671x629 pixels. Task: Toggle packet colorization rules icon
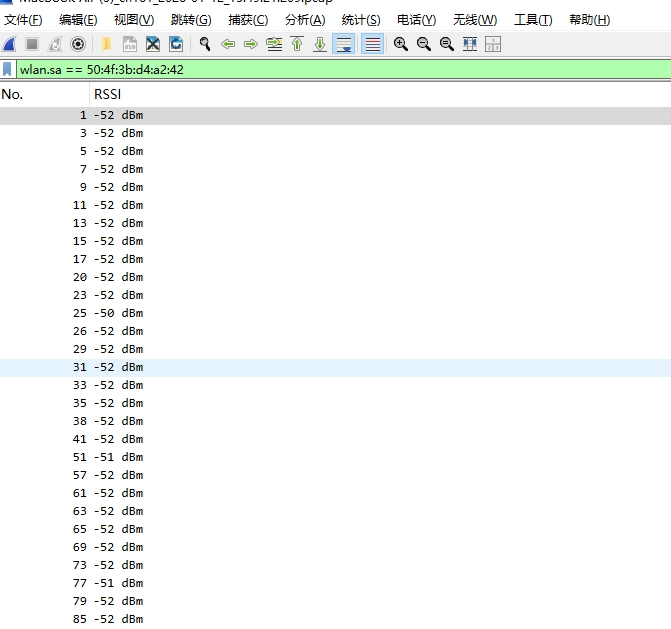[x=372, y=44]
